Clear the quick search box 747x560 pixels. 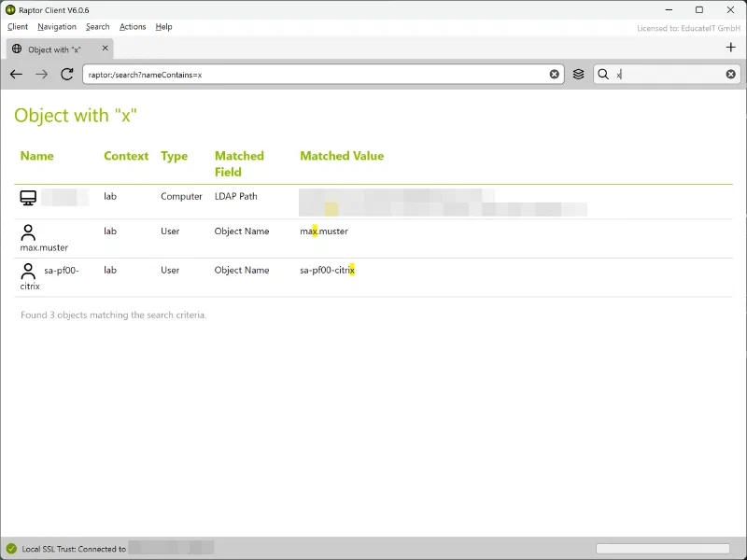coord(730,75)
